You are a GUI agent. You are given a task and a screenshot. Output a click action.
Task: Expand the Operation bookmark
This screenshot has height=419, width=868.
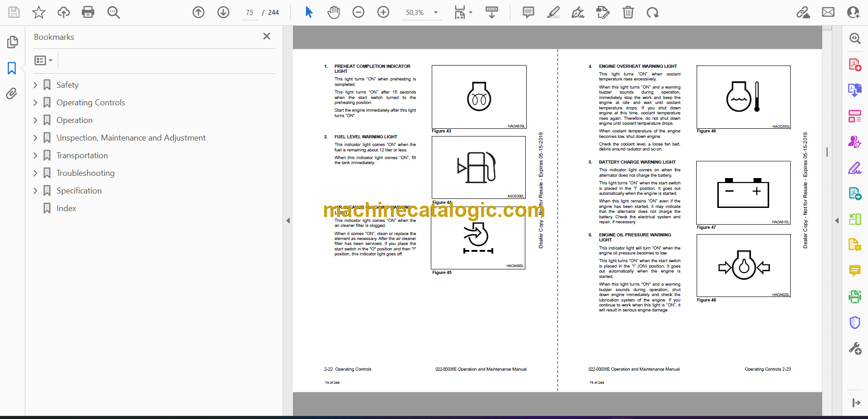pyautogui.click(x=35, y=120)
